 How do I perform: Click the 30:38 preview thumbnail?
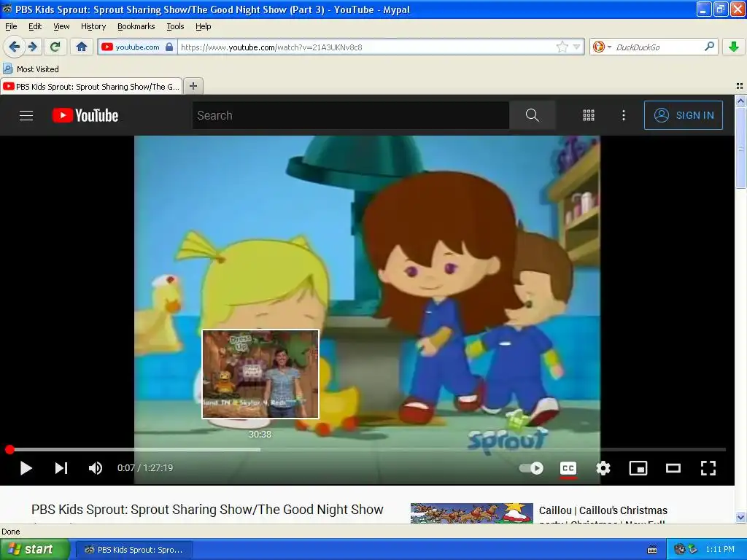pyautogui.click(x=260, y=374)
